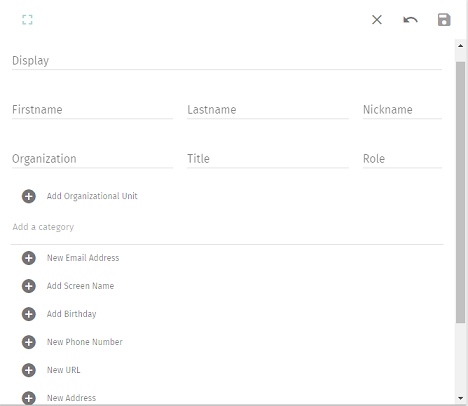
Task: Click the Add a category field
Action: pos(227,227)
